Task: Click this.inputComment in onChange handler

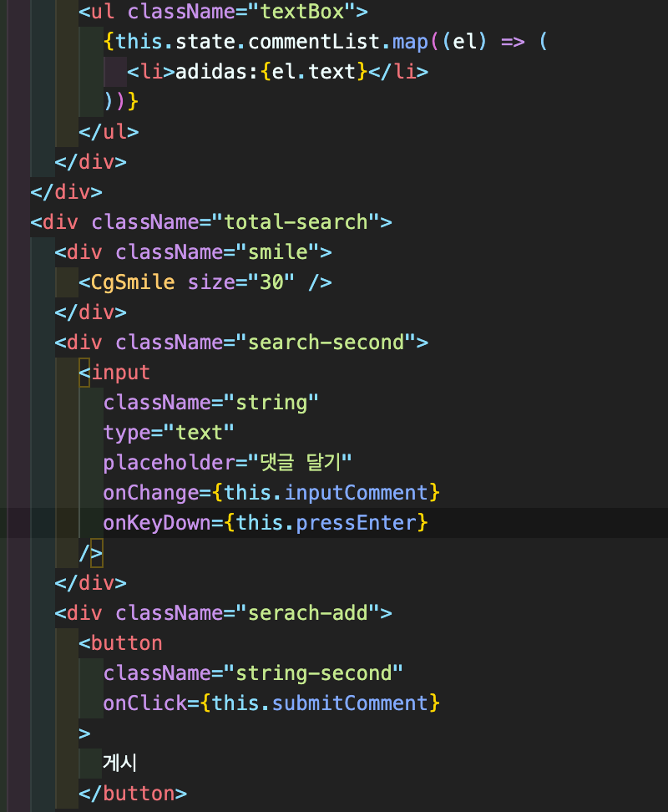Action: [x=326, y=493]
